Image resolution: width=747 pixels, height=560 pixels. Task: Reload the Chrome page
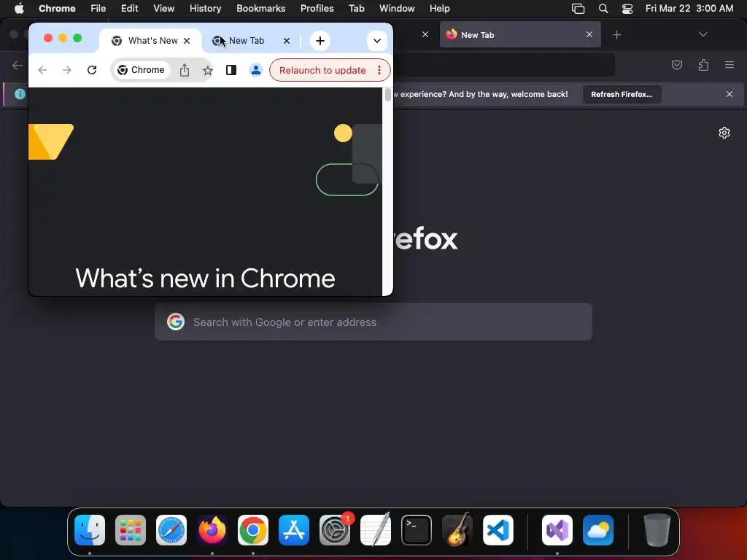point(92,70)
